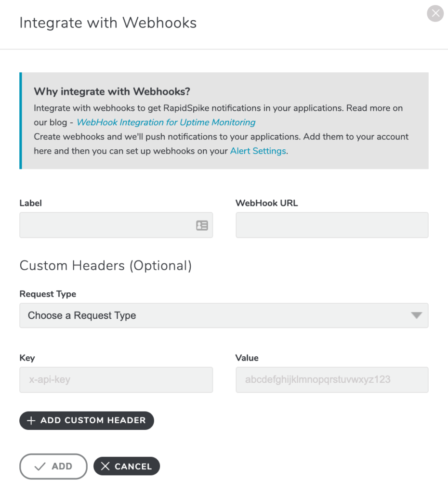Click the contact card icon in Label field

tap(203, 225)
